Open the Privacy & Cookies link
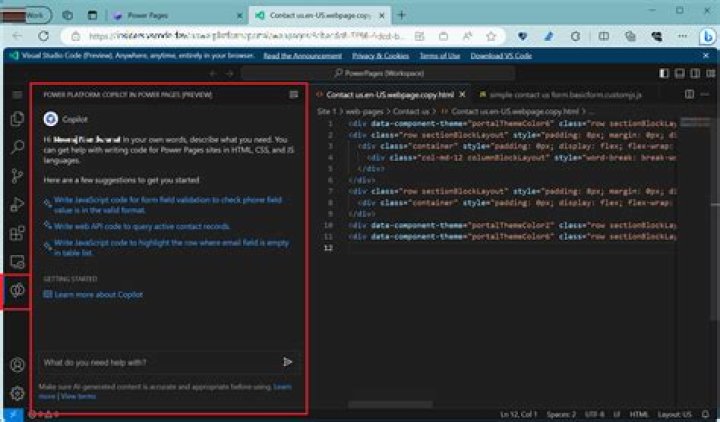This screenshot has width=720, height=422. coord(380,56)
